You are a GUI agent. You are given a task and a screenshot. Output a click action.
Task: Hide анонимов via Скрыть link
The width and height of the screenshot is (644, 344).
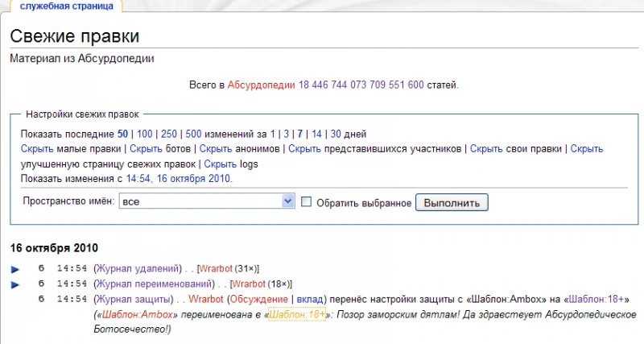point(216,149)
